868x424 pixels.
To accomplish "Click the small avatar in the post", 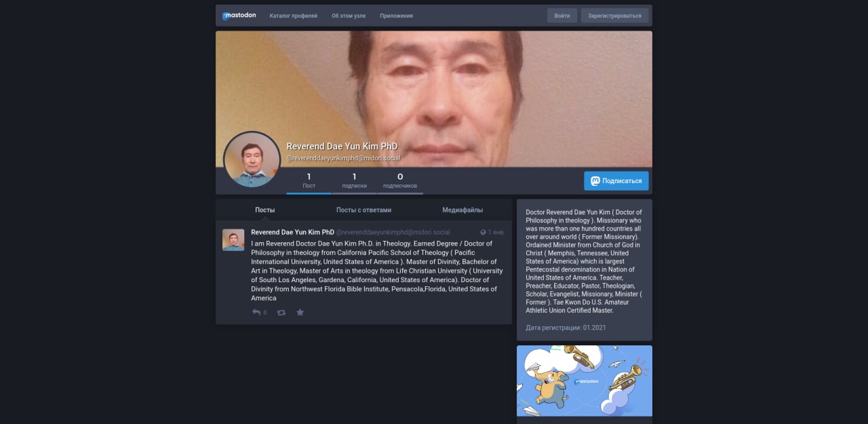I will pos(233,239).
